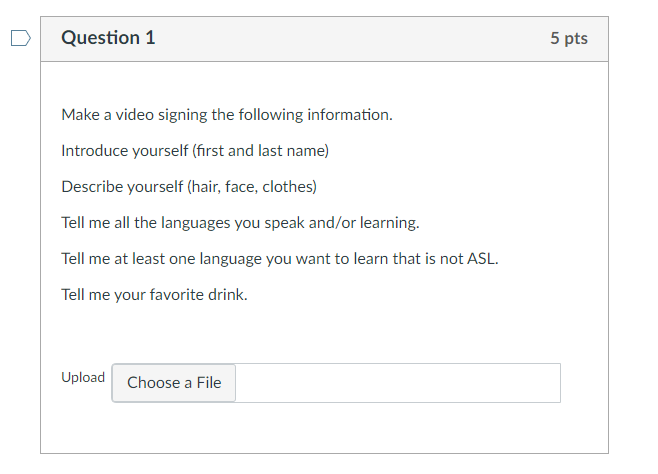Screen dimensions: 658x474
Task: Click the Choose a File button
Action: click(x=174, y=383)
